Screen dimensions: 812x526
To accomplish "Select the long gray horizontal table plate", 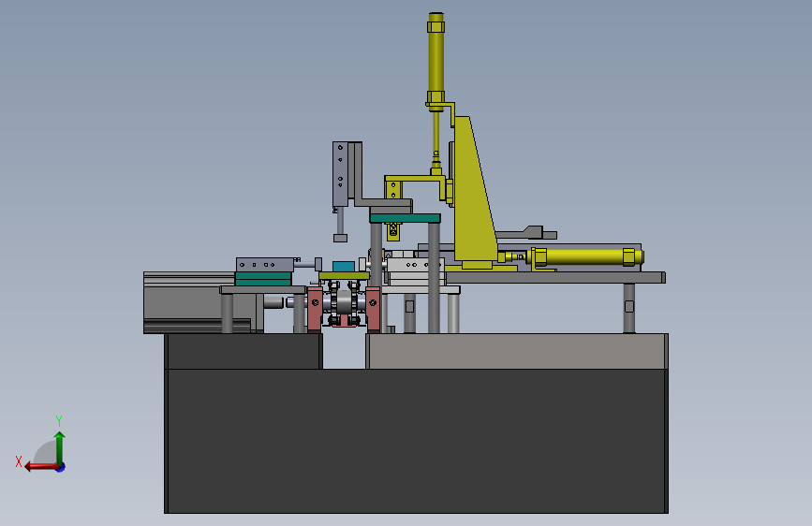I will pyautogui.click(x=554, y=277).
